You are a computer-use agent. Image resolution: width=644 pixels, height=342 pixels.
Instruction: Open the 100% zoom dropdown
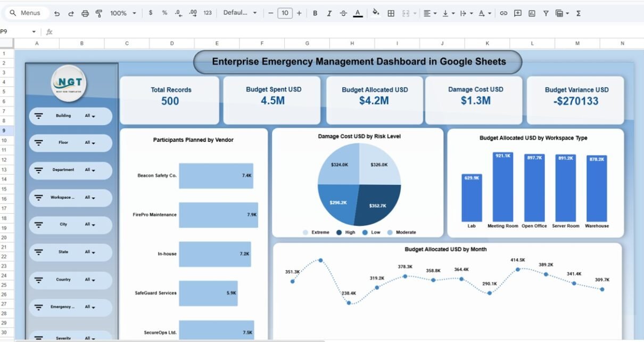123,13
